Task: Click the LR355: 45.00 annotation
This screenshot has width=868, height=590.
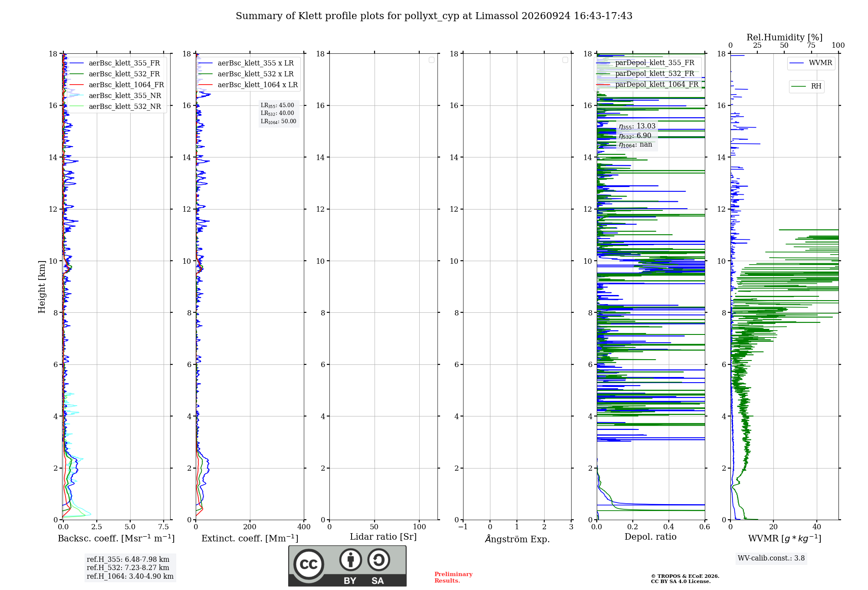Action: pos(277,105)
